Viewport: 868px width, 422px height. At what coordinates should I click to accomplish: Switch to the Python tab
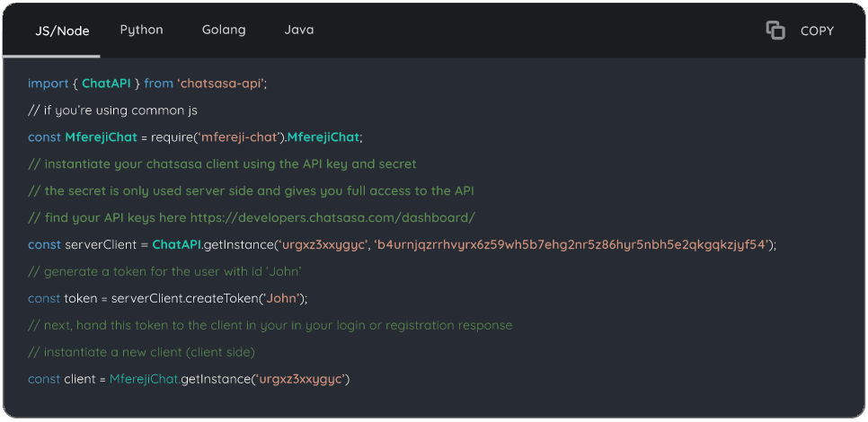(x=141, y=30)
